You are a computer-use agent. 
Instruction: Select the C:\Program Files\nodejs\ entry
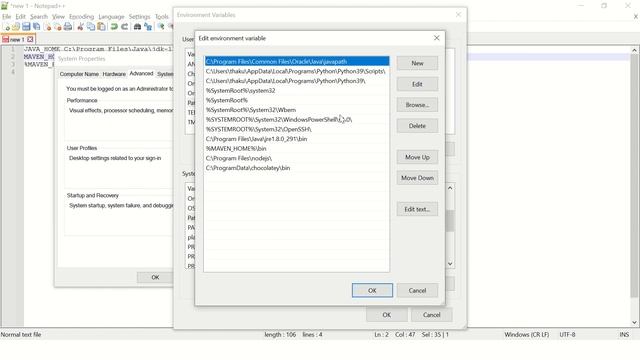[x=297, y=158]
